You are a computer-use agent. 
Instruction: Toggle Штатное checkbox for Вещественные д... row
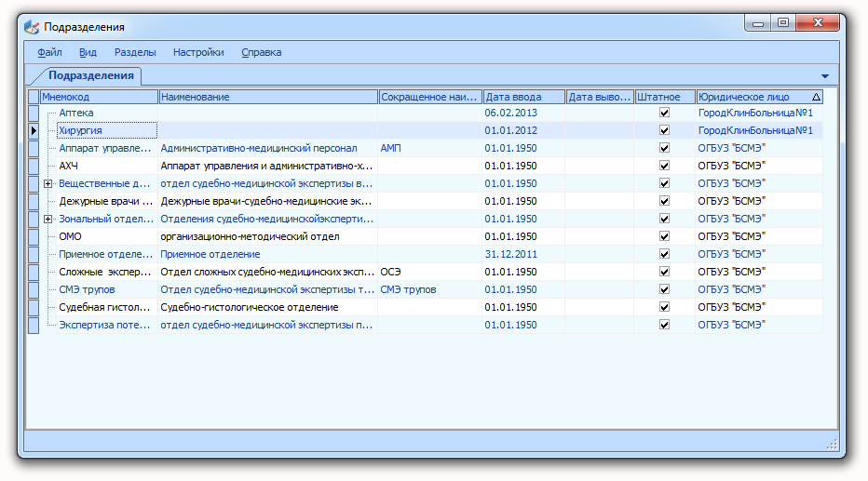(x=664, y=183)
